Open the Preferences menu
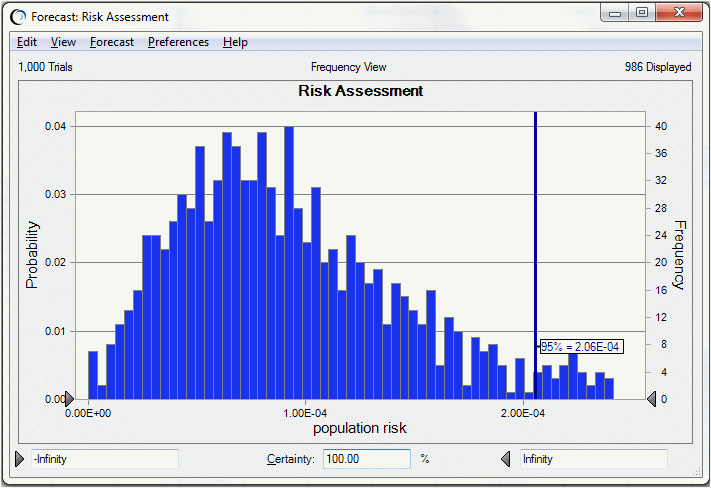Viewport: 711px width, 488px height. click(178, 42)
